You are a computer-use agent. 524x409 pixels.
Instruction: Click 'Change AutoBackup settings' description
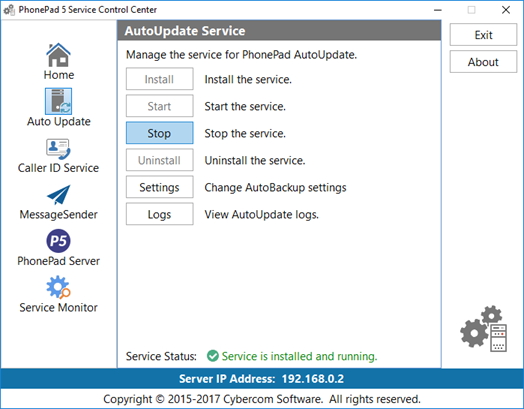click(x=275, y=187)
